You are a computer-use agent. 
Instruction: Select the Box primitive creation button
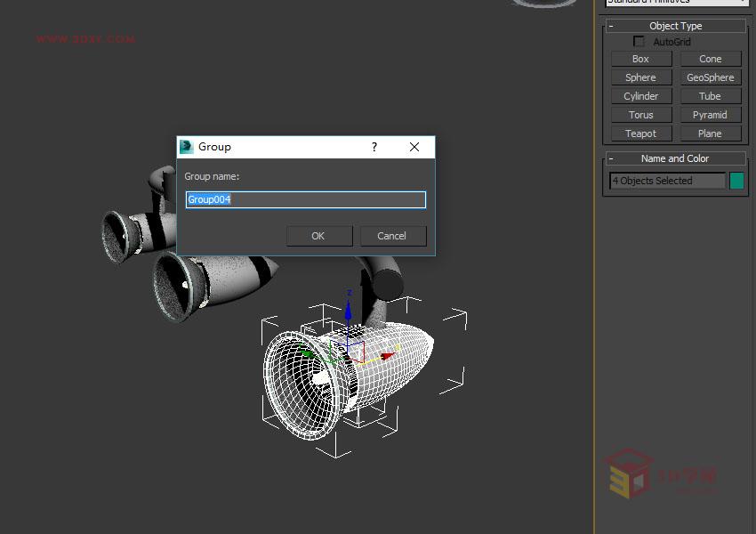(639, 59)
